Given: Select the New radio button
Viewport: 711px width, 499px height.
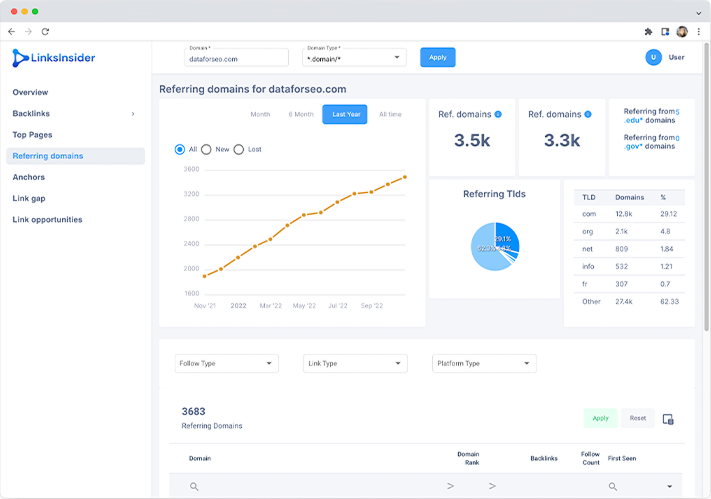Looking at the screenshot, I should coord(206,149).
